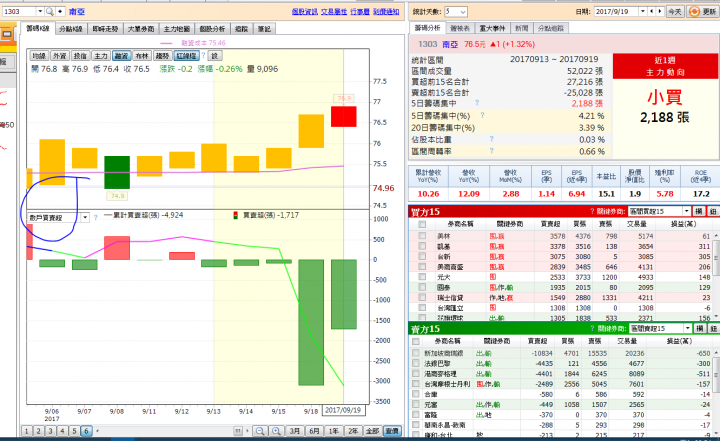Viewport: 720px width, 441px height.
Task: Select chart layout page 1 button
Action: 27,431
